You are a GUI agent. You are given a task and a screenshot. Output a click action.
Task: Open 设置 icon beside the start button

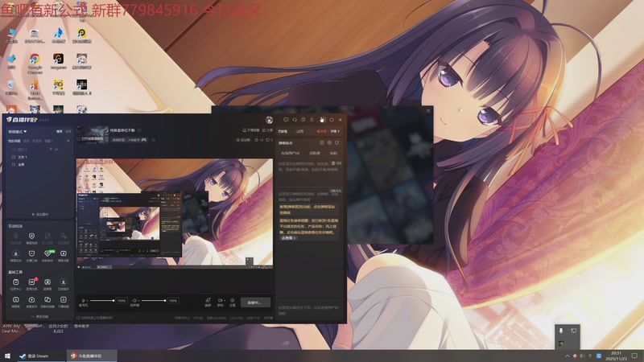tap(233, 302)
